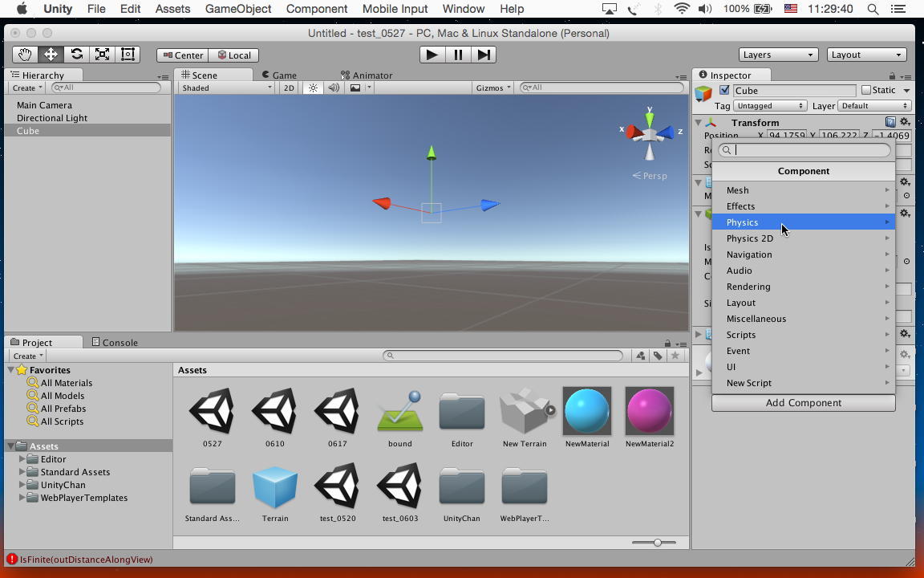Toggle scene lighting sun icon

pos(313,88)
